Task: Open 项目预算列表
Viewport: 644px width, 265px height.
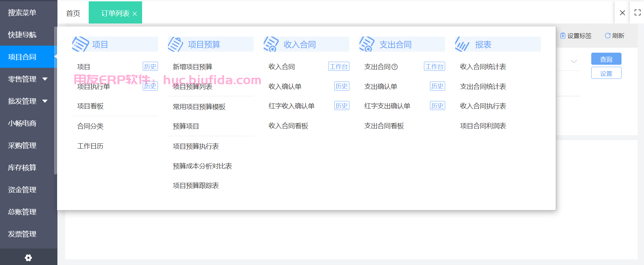Action: coord(192,87)
